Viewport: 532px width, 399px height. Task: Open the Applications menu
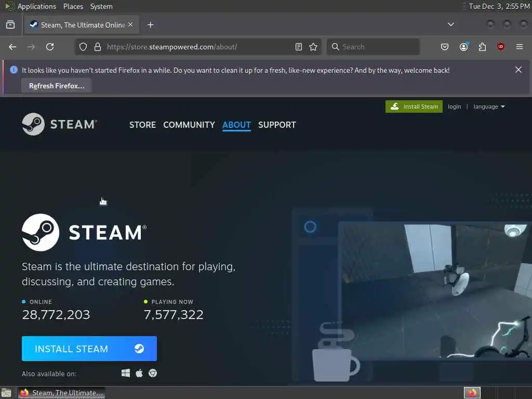point(37,6)
